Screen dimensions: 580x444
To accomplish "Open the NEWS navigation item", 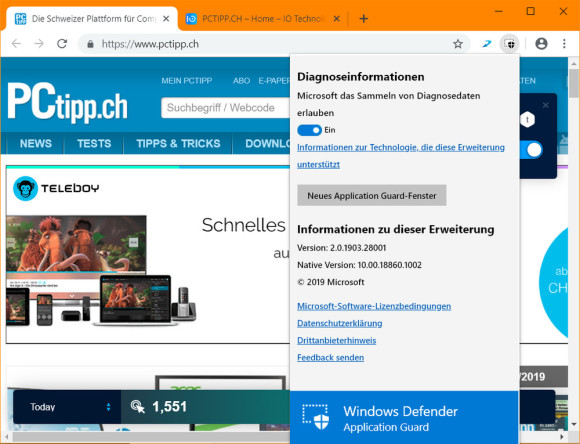I will coord(36,144).
